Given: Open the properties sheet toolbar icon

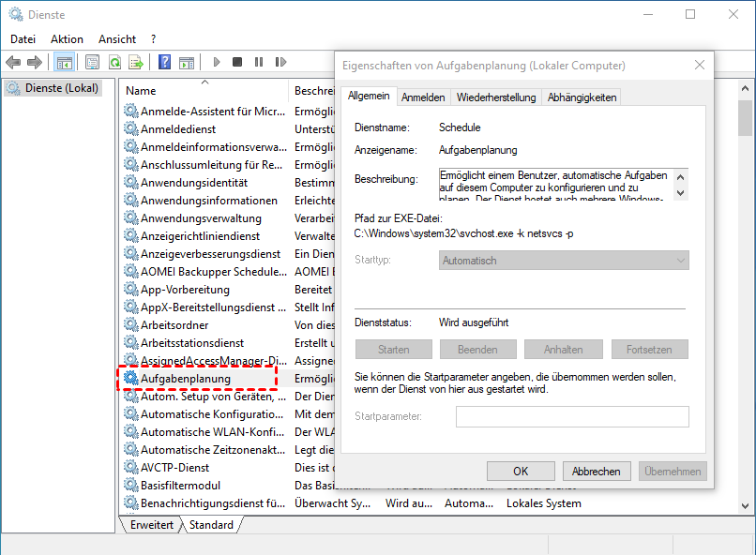Looking at the screenshot, I should [x=92, y=62].
